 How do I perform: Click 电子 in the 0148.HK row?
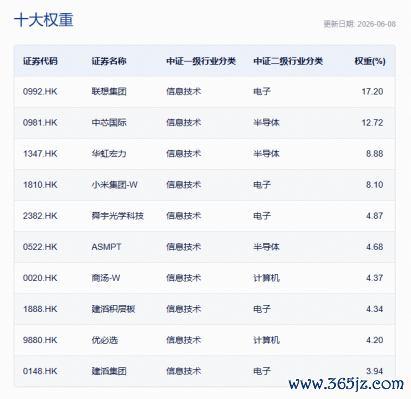pos(262,371)
